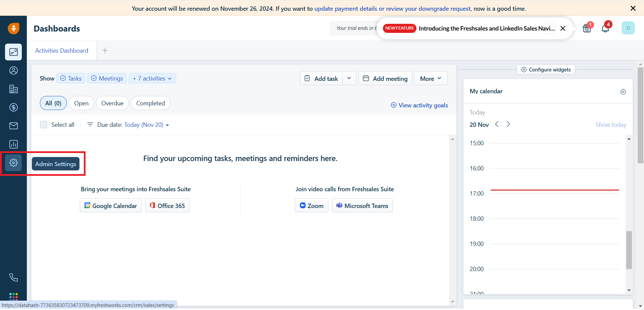Add a new dashboard tab with plus
This screenshot has width=644, height=310.
pos(105,51)
